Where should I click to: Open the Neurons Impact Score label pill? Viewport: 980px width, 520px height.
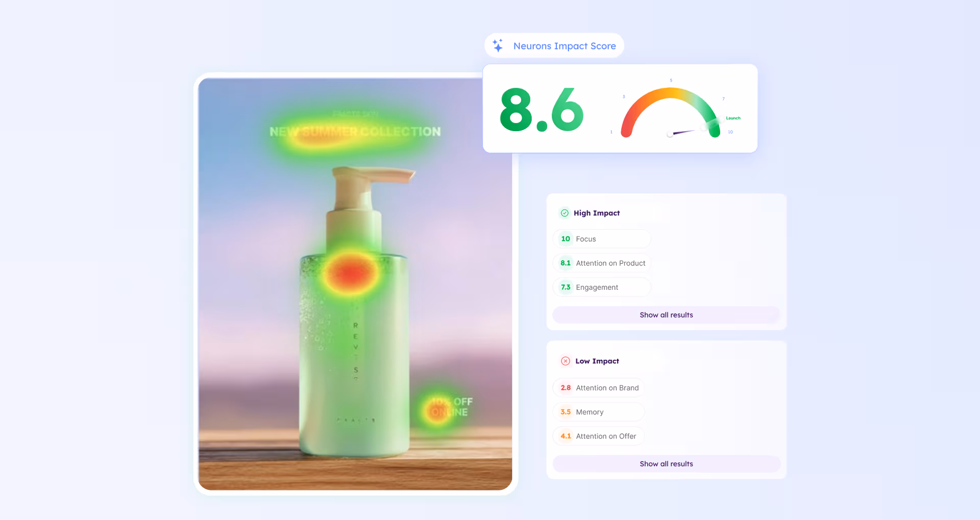click(x=564, y=46)
